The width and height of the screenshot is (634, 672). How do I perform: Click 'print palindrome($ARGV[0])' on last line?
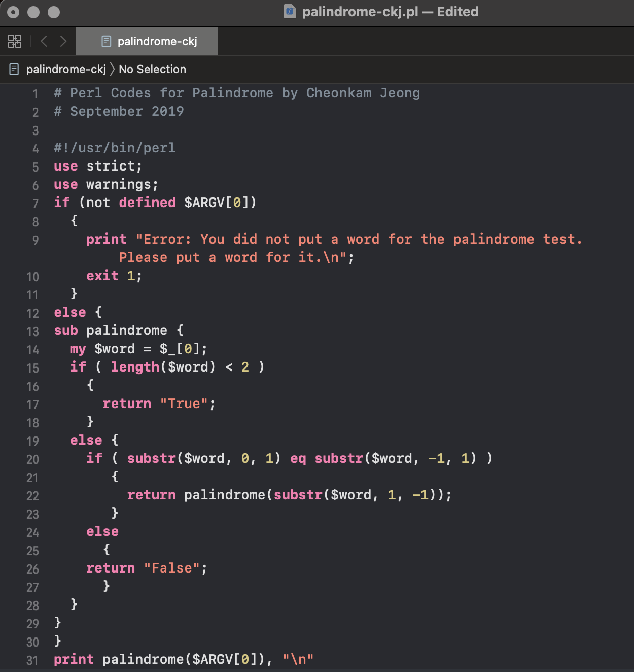coord(159,659)
